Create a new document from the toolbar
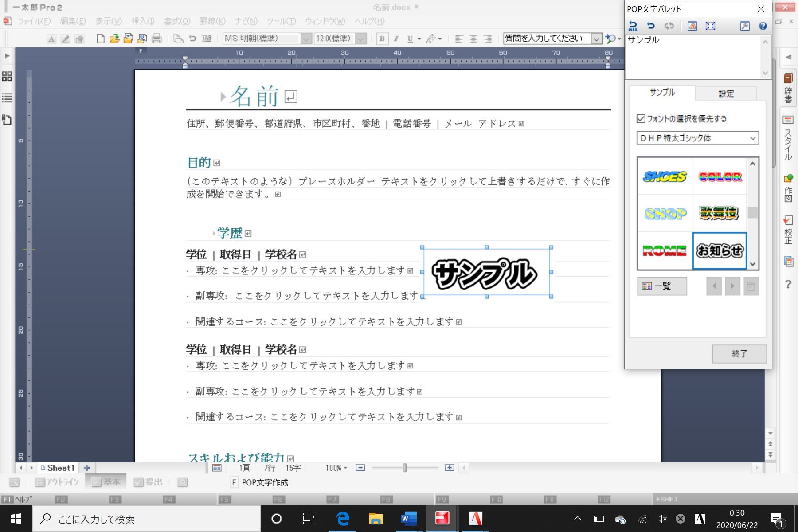798x532 pixels. (101, 39)
